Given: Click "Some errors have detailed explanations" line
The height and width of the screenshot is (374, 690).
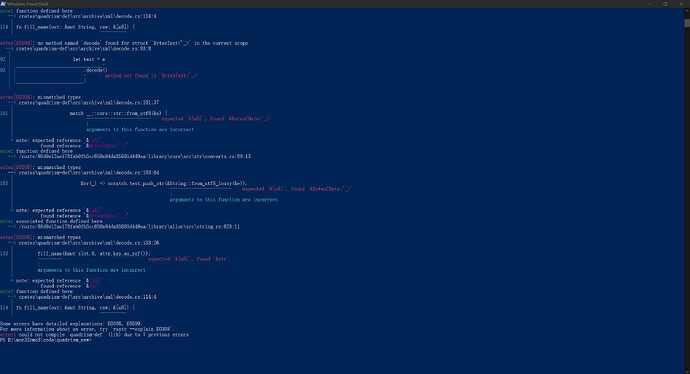Looking at the screenshot, I should 71,323.
